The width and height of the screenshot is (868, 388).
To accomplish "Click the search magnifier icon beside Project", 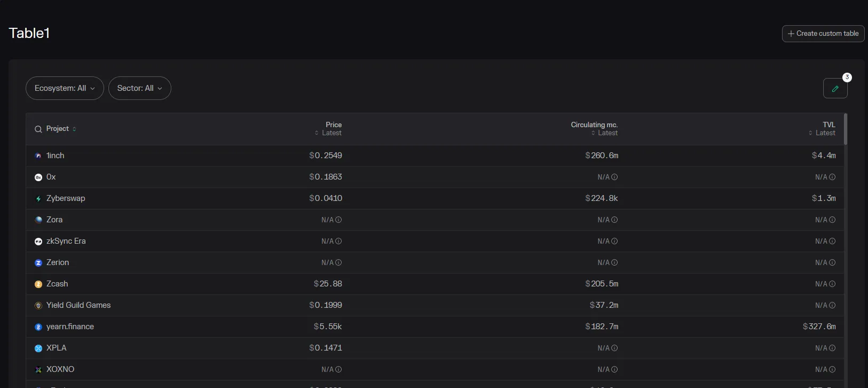I will [x=38, y=129].
